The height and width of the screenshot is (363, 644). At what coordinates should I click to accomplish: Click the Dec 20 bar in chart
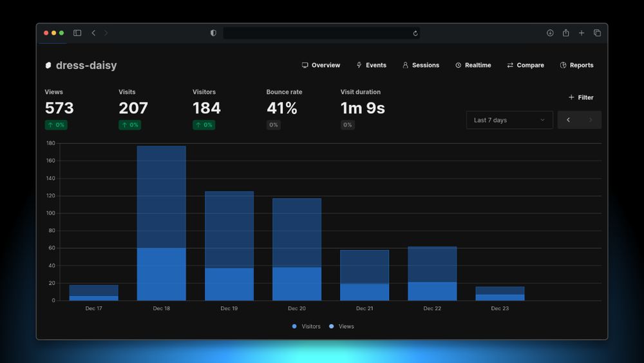(297, 250)
